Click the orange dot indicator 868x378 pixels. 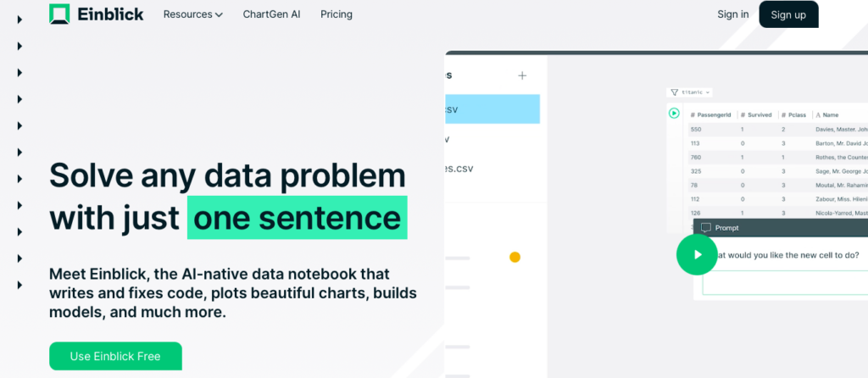coord(515,257)
